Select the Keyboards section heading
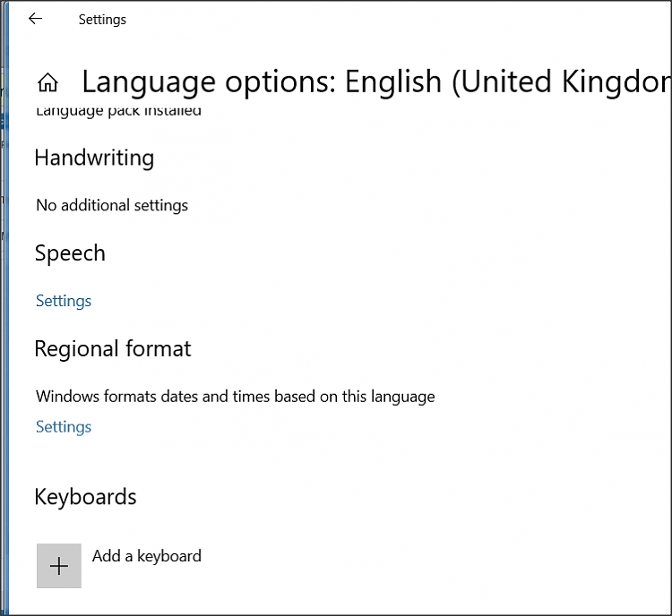The height and width of the screenshot is (616, 672). coord(85,497)
